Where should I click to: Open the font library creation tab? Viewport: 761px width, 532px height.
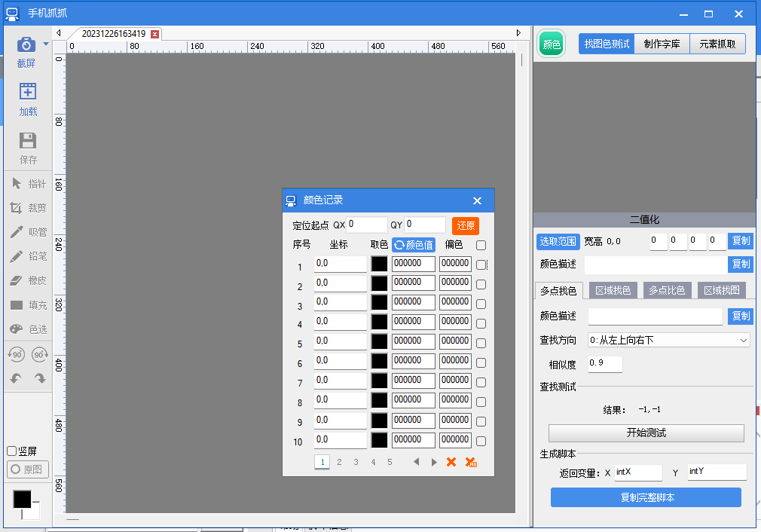click(662, 44)
